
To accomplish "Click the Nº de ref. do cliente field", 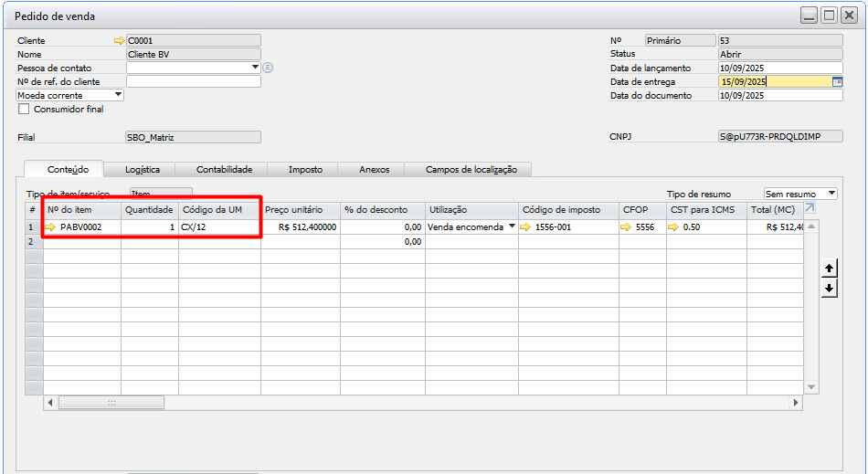I will [193, 81].
